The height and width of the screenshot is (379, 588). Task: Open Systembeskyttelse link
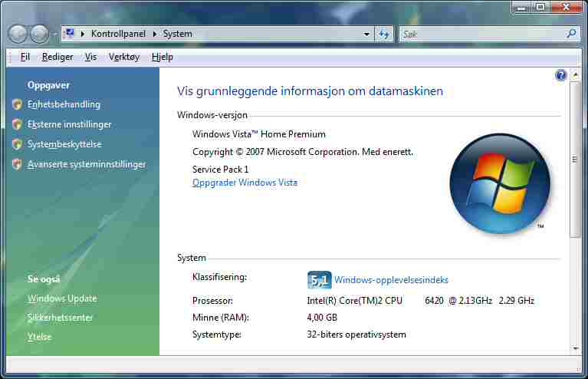point(64,144)
